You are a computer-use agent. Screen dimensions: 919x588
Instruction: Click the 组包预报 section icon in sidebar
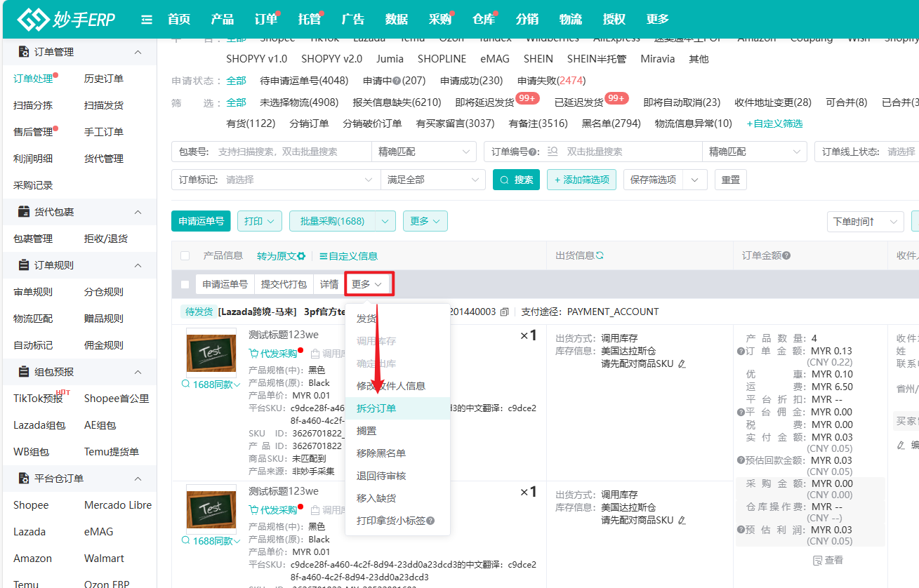[x=24, y=372]
